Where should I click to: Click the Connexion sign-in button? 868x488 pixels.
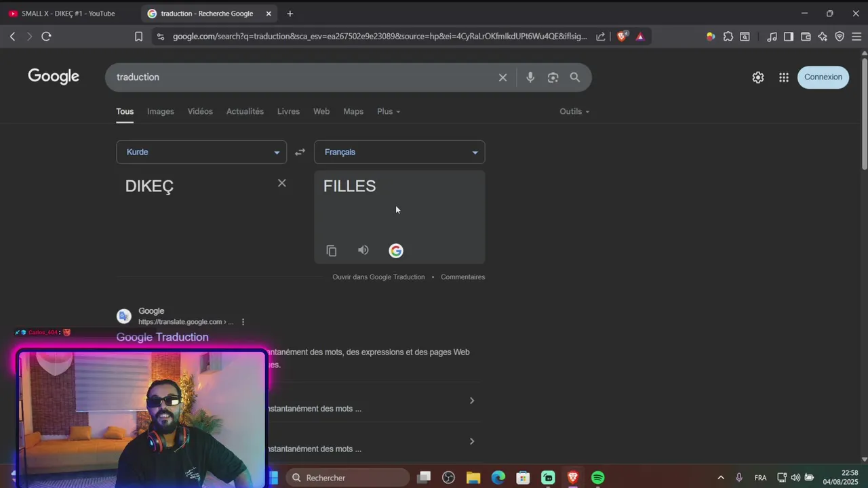[x=823, y=77]
